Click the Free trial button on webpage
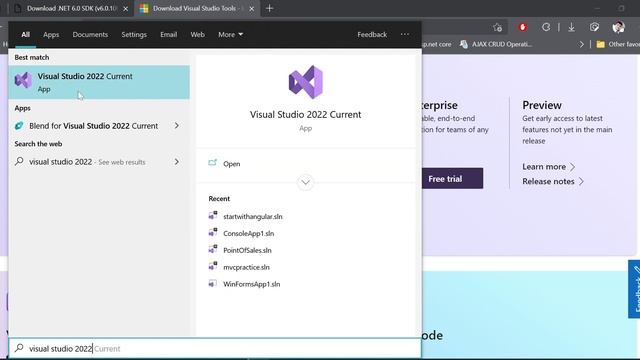This screenshot has width=640, height=360. tap(452, 178)
